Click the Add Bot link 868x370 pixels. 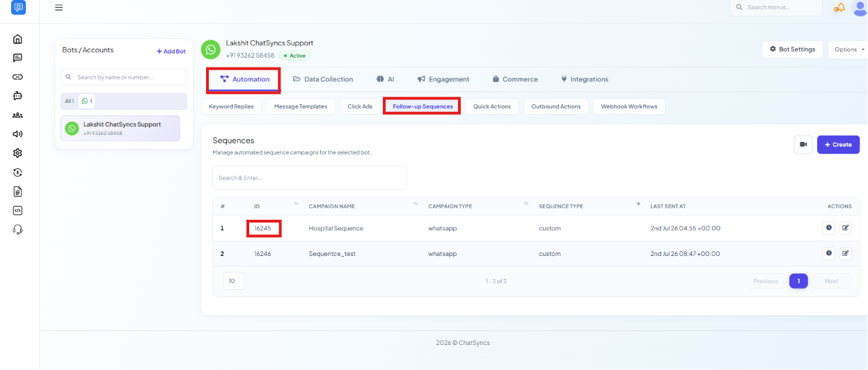click(171, 51)
